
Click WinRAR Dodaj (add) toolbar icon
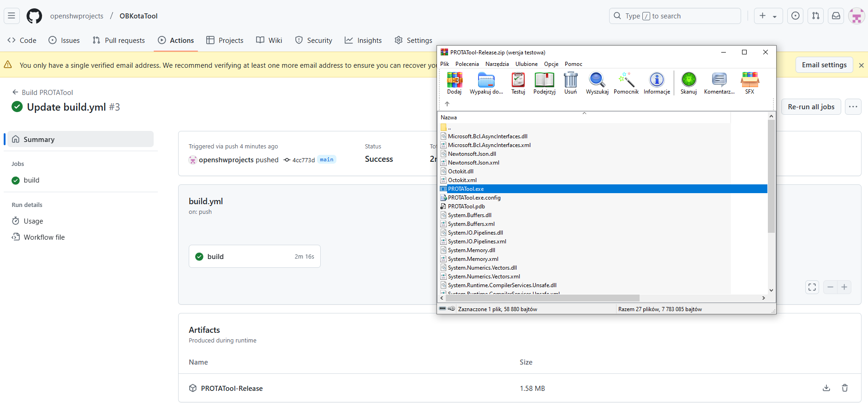(x=455, y=83)
